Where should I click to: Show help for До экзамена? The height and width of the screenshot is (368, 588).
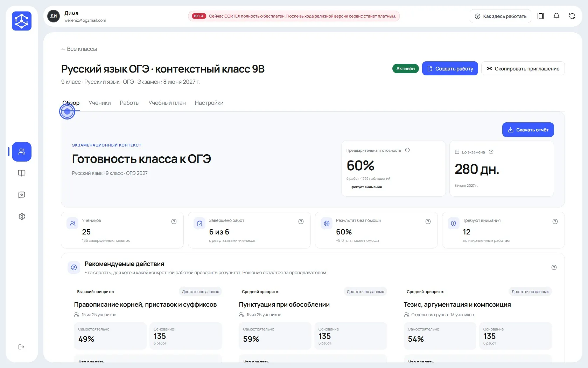point(491,152)
